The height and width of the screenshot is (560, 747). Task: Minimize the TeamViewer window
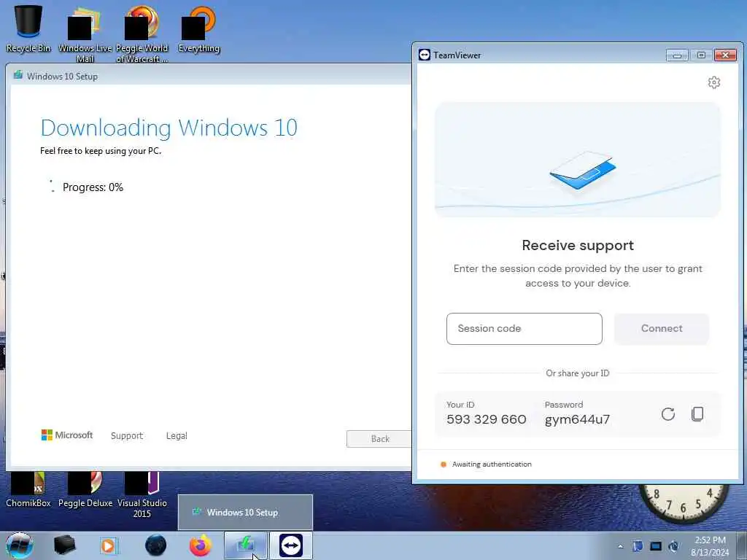(676, 55)
